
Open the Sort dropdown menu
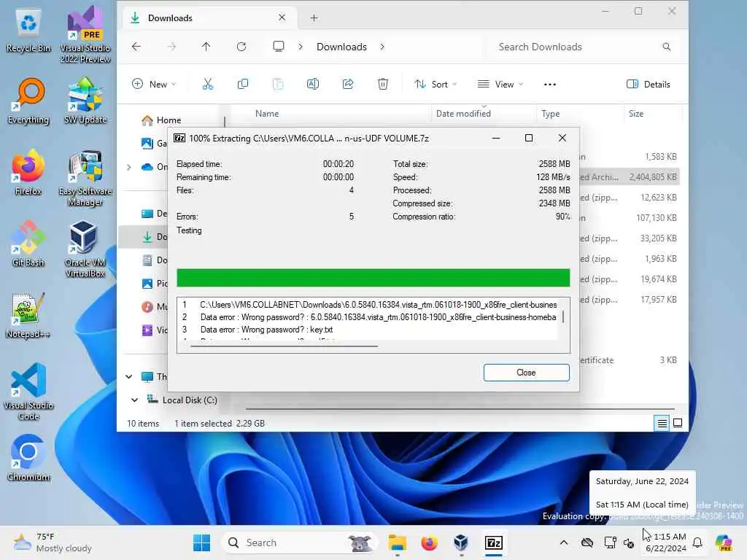[435, 85]
